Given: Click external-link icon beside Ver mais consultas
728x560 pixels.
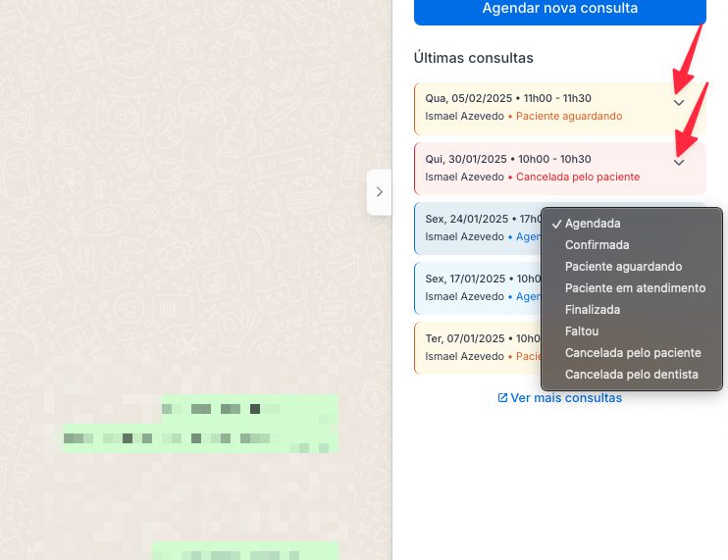Looking at the screenshot, I should tap(503, 398).
